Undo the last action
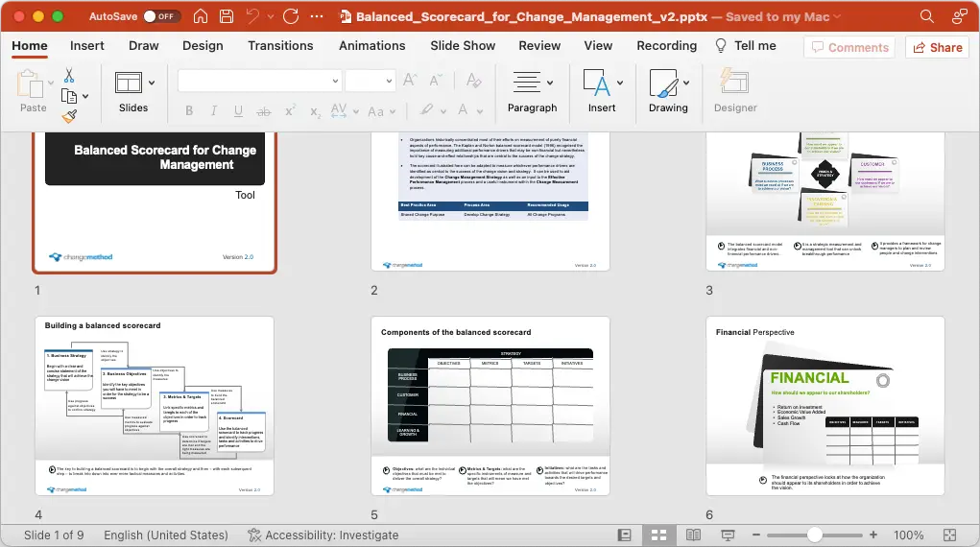The height and width of the screenshot is (547, 980). point(252,16)
